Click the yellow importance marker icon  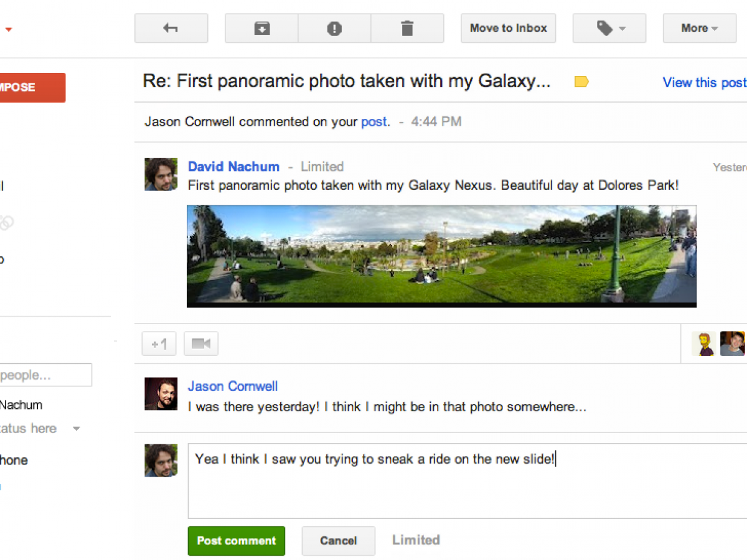point(581,82)
